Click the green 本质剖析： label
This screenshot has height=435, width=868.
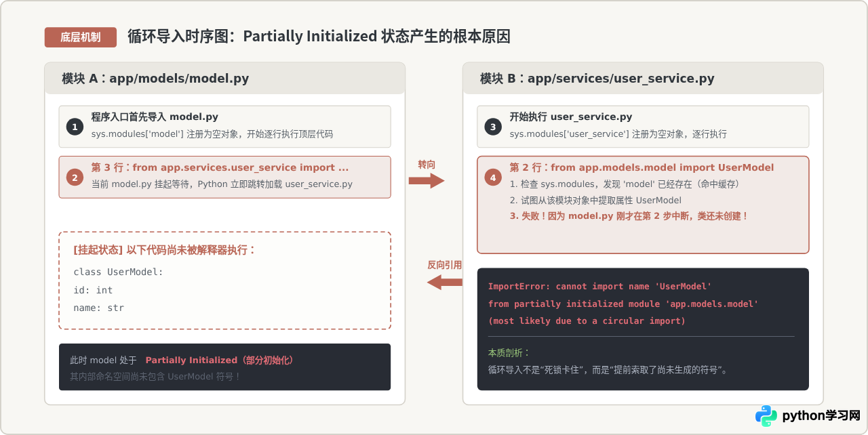point(509,353)
